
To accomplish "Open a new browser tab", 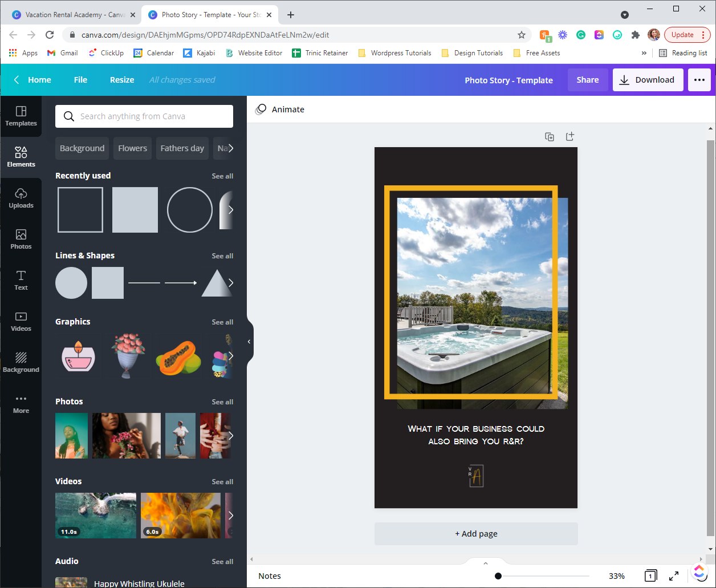I will click(x=291, y=15).
